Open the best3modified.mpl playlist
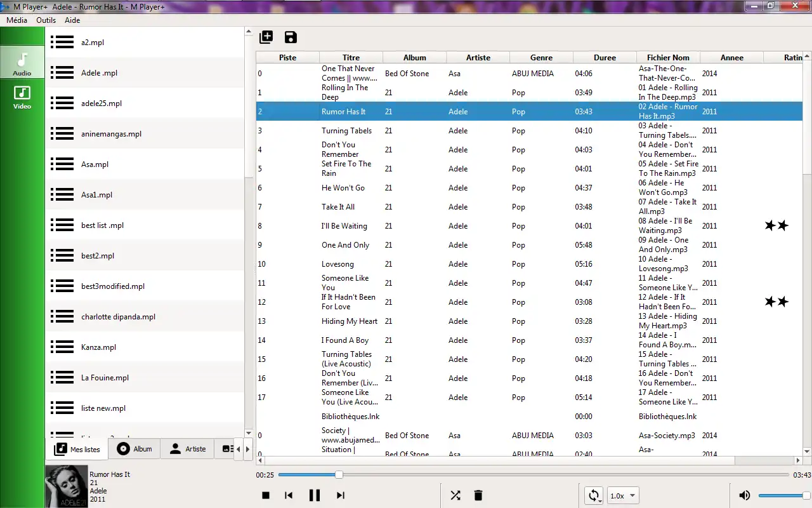812x508 pixels. 145,286
